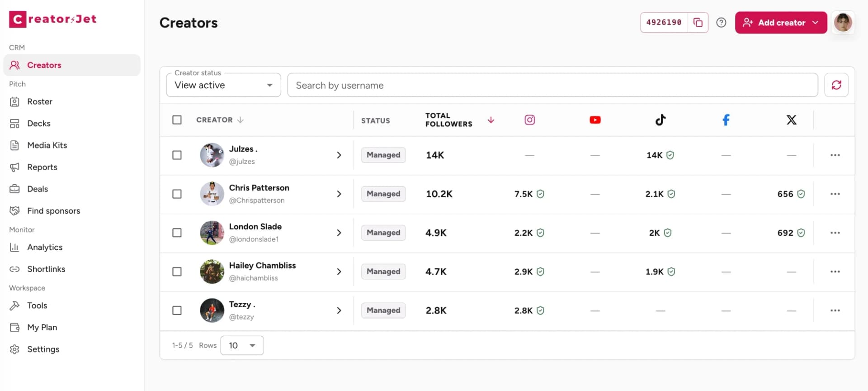This screenshot has width=868, height=391.
Task: Open more options for Julzes row
Action: [835, 155]
